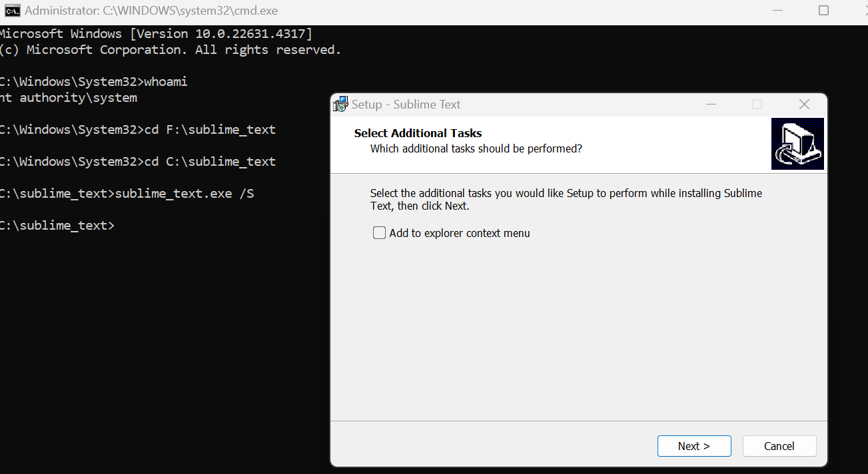
Task: Click the X icon to close the Setup wizard
Action: coord(804,104)
